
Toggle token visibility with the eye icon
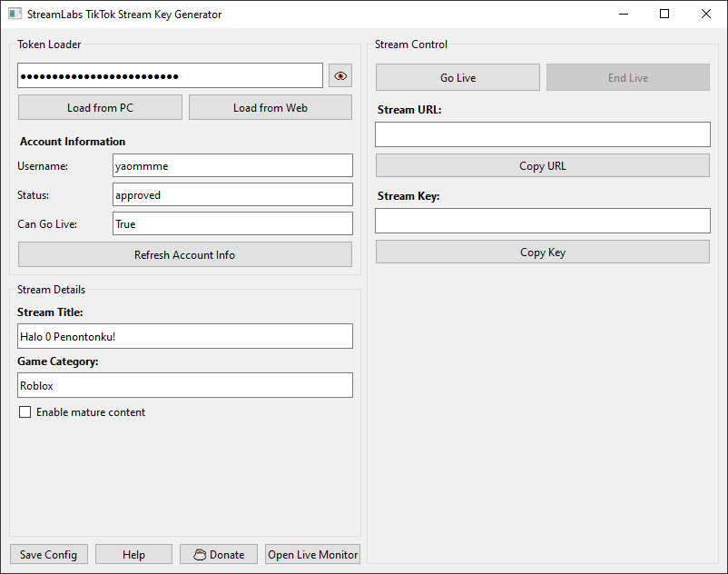coord(339,75)
